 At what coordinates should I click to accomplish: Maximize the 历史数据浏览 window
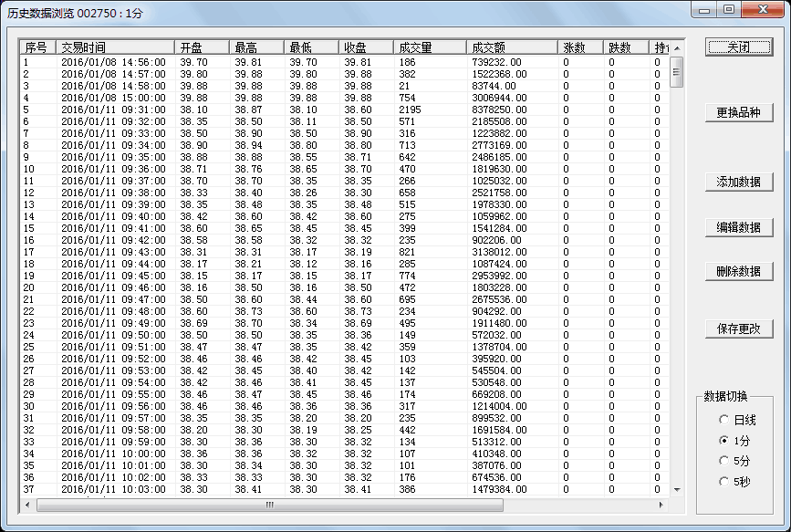(x=728, y=9)
